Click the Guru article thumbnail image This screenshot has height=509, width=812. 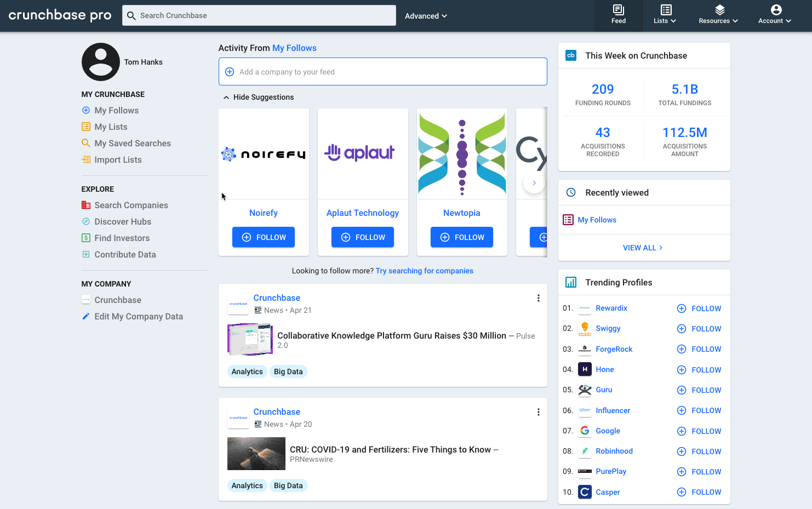click(250, 339)
